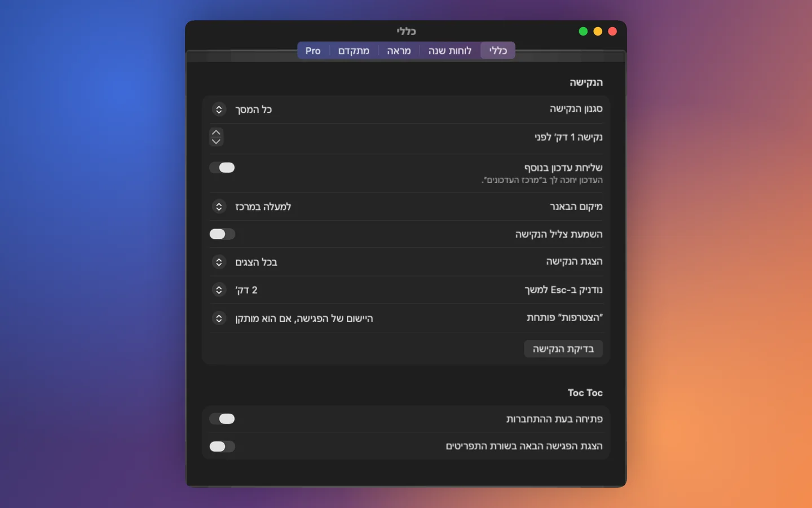Click the העדכון יחכה לך description text
The image size is (812, 508).
[542, 180]
